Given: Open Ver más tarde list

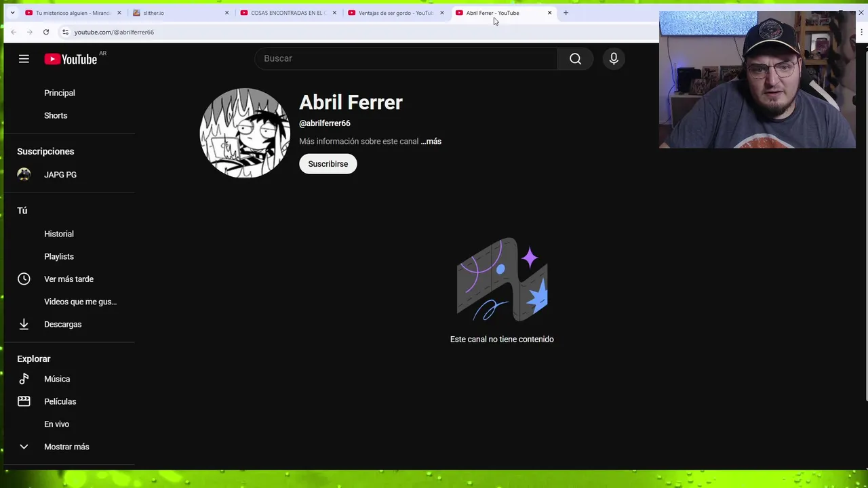Looking at the screenshot, I should point(69,279).
